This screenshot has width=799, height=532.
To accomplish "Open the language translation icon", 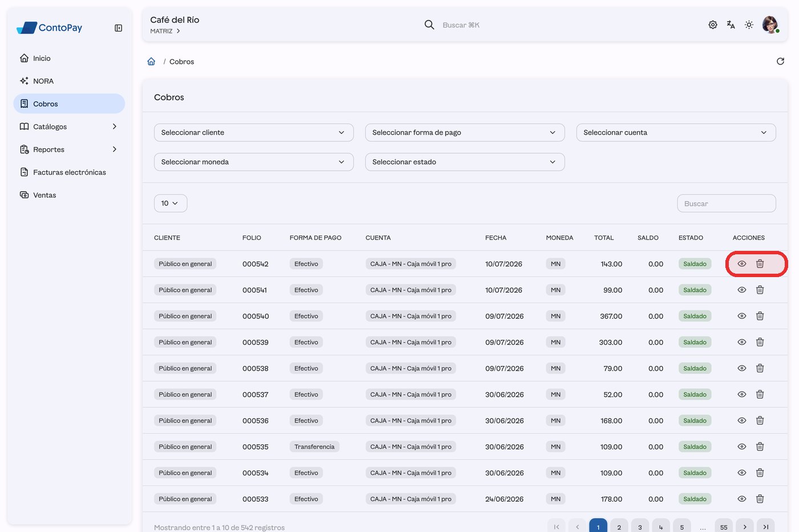I will [731, 25].
